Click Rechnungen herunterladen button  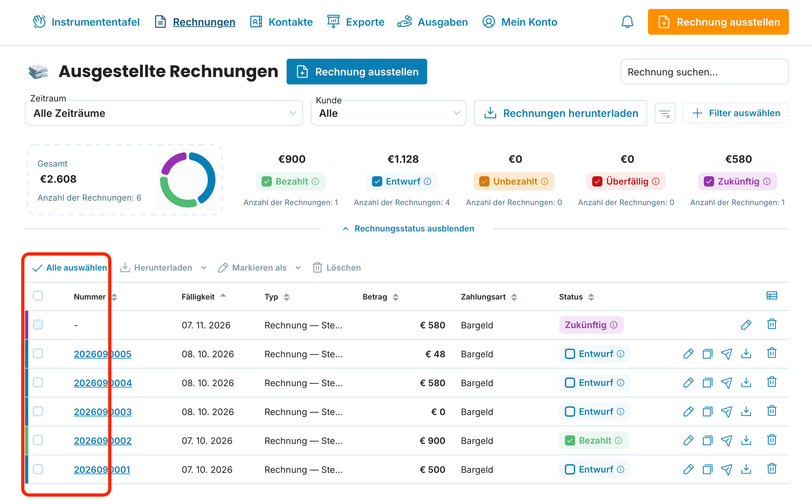click(560, 113)
